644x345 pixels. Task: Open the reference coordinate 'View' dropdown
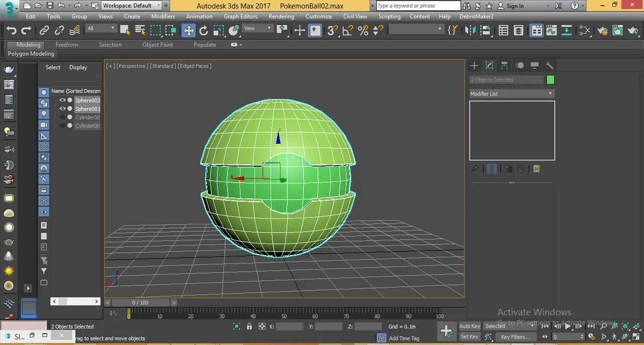click(259, 29)
